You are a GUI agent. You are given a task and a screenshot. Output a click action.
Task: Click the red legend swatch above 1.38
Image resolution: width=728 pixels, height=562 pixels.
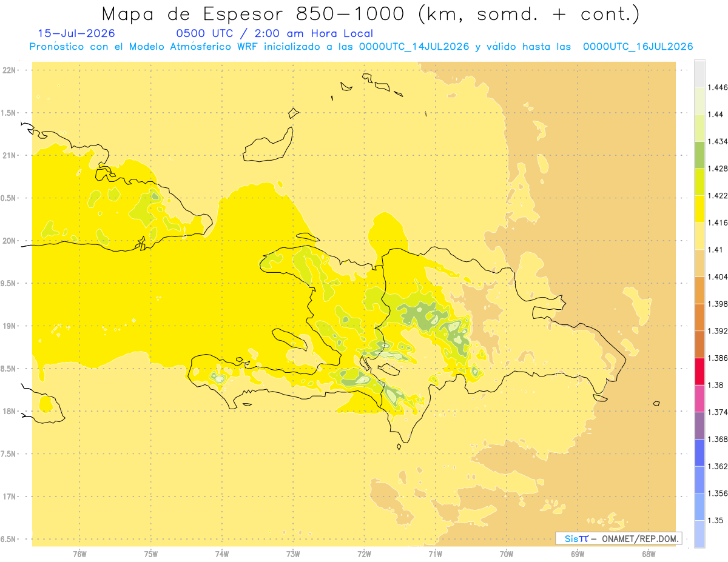click(x=699, y=371)
